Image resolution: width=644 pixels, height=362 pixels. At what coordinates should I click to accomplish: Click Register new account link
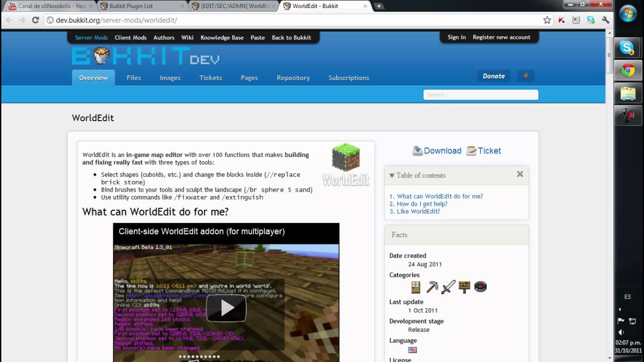[x=502, y=37]
